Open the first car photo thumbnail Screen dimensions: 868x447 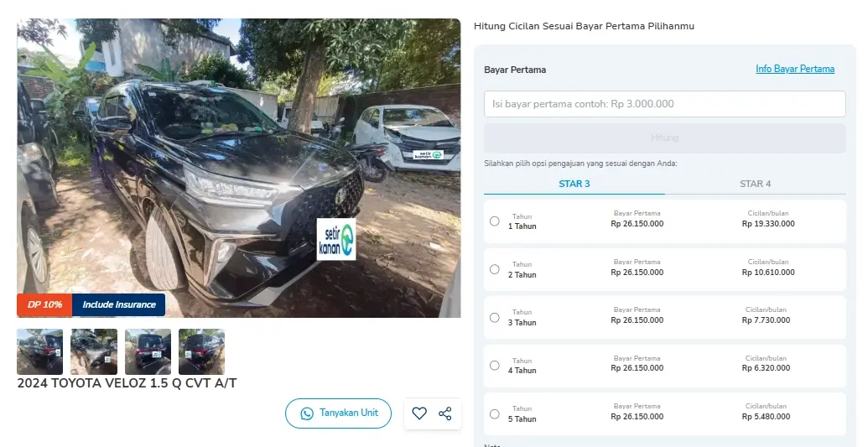(39, 351)
